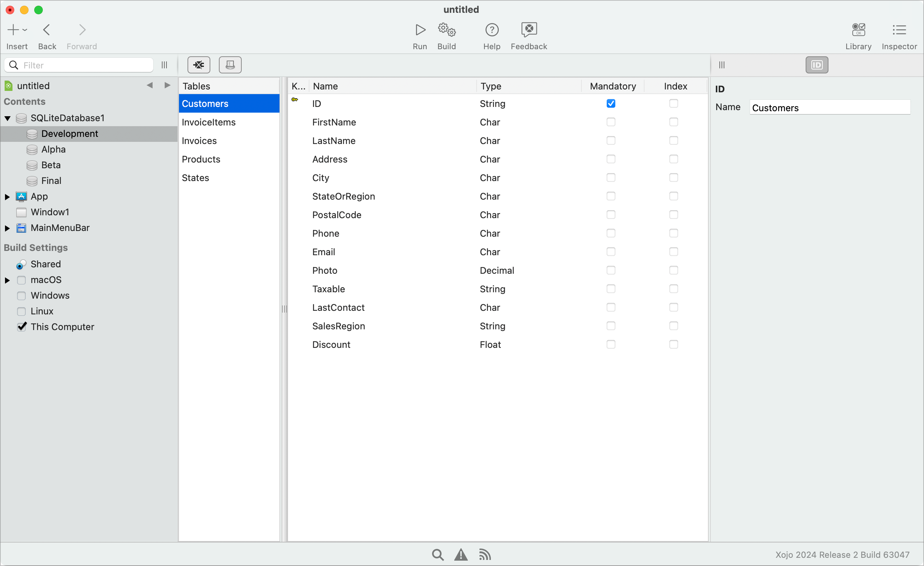Open the Insert dropdown arrow
Viewport: 924px width, 566px height.
coord(25,30)
